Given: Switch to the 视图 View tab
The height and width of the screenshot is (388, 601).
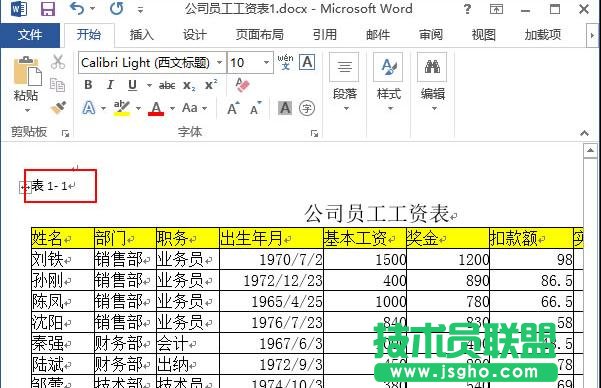Looking at the screenshot, I should pos(483,35).
